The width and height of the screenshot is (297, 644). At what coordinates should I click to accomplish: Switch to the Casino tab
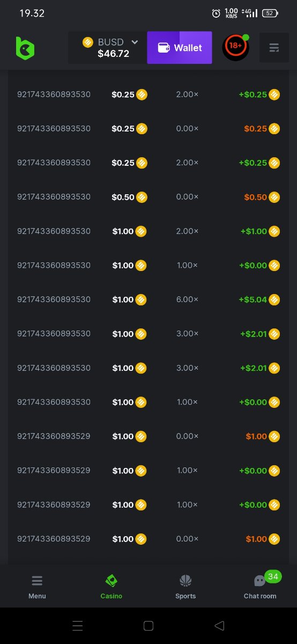point(112,586)
